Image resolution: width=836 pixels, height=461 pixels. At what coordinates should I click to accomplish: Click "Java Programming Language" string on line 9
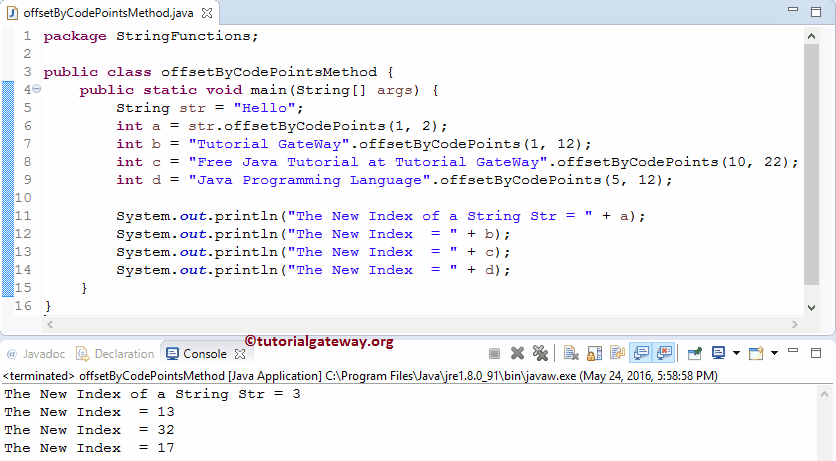[309, 180]
